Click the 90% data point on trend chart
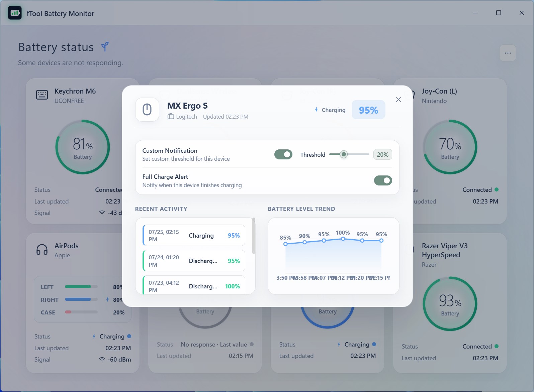 tap(304, 242)
